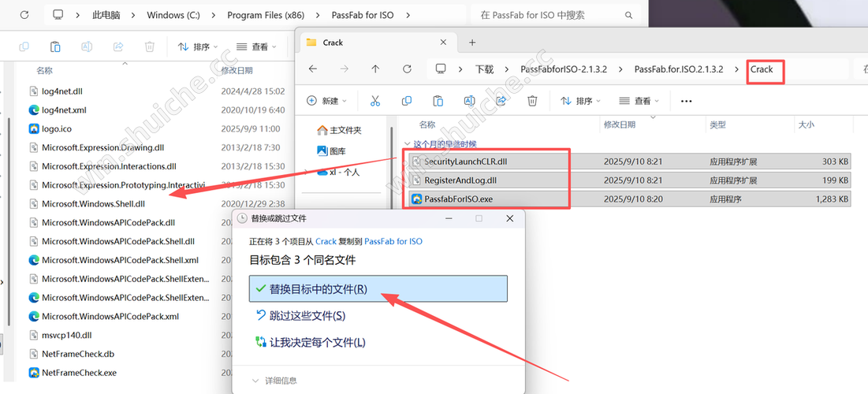Image resolution: width=868 pixels, height=394 pixels.
Task: Expand chevron after PassFab for ISO breadcrumb
Action: coord(408,16)
